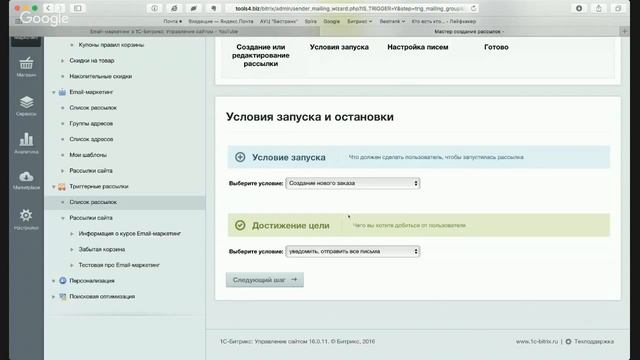Open АУЦ "Бистранс" bookmark in favorites bar

[x=278, y=21]
